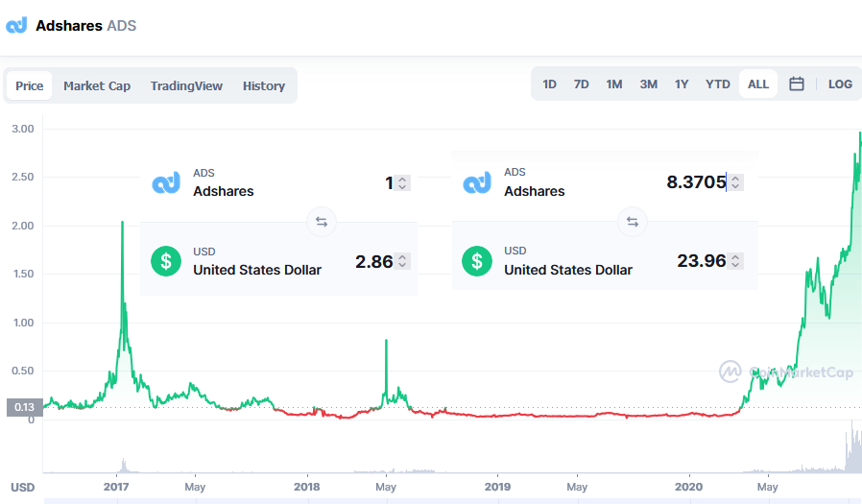Adjust stepper beside USD amount 23.96
The height and width of the screenshot is (504, 862).
(x=735, y=260)
